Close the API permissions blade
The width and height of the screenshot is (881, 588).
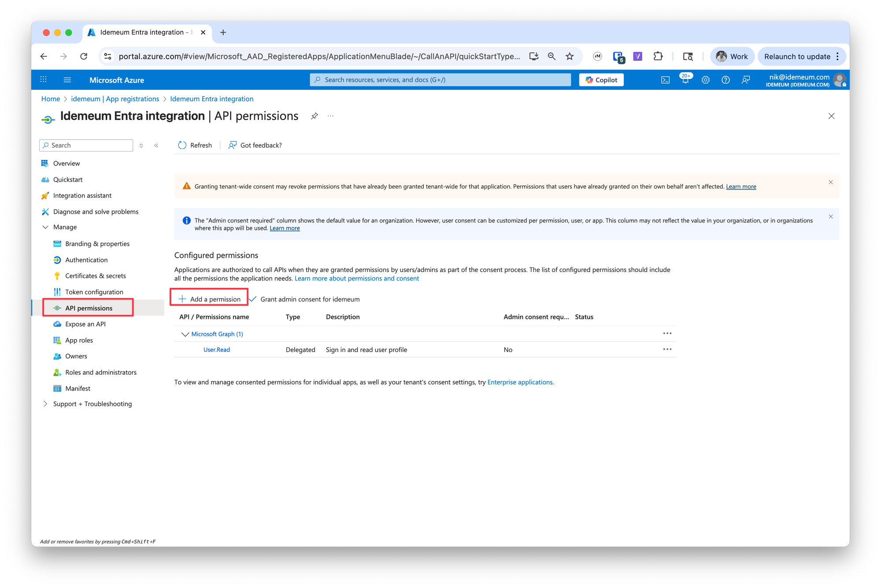pos(831,116)
